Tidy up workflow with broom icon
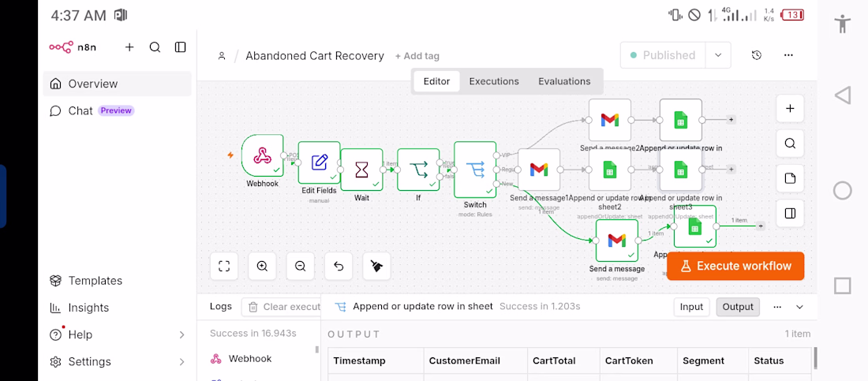The height and width of the screenshot is (381, 868). tap(376, 267)
